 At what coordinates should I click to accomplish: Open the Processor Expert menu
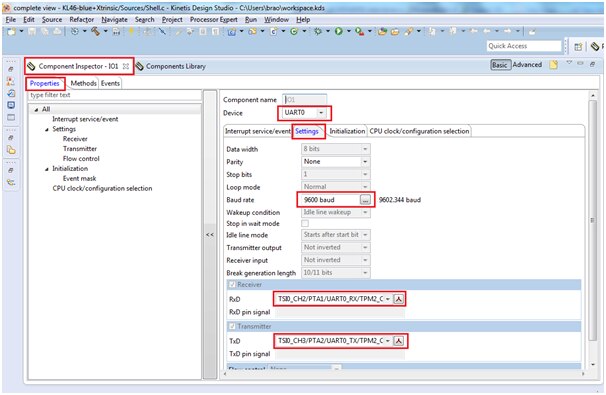pyautogui.click(x=214, y=19)
